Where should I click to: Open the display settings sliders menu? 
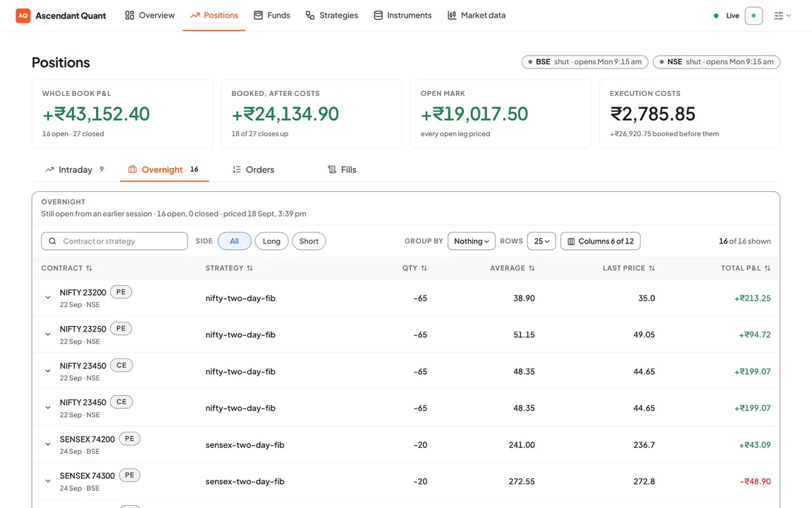point(782,16)
